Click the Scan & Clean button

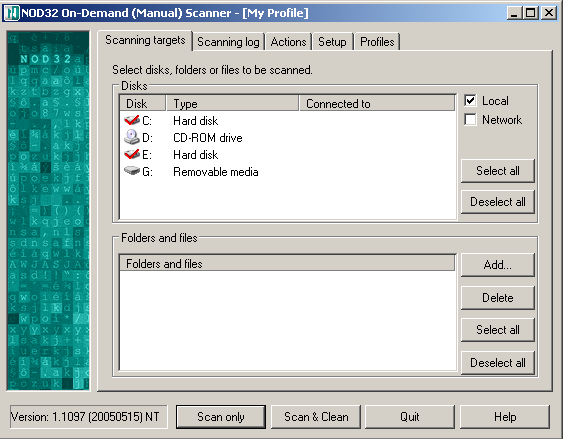[x=316, y=417]
